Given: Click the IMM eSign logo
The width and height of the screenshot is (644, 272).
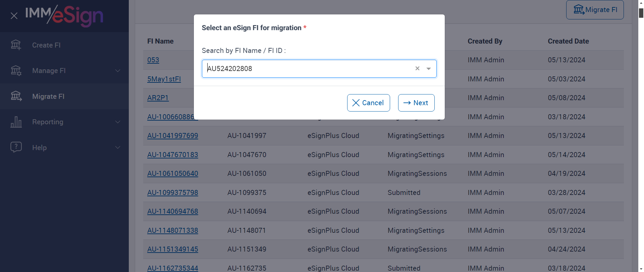Looking at the screenshot, I should point(64,16).
